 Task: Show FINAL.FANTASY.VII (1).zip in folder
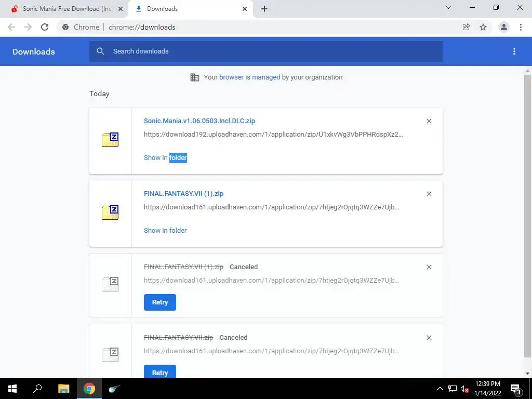[x=165, y=230]
